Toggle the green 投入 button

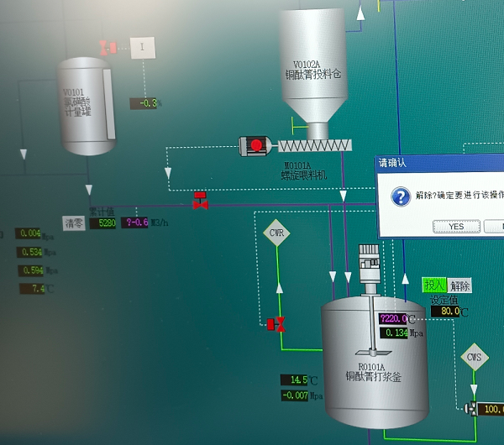point(434,285)
